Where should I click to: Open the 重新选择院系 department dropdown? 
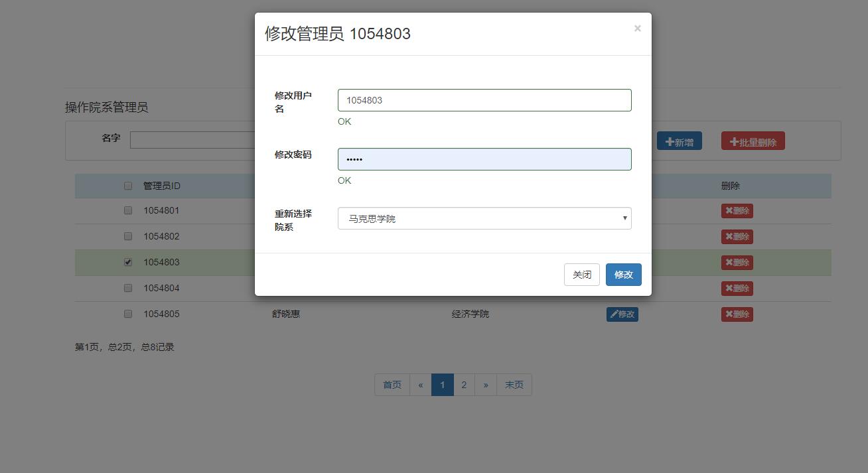pos(484,218)
